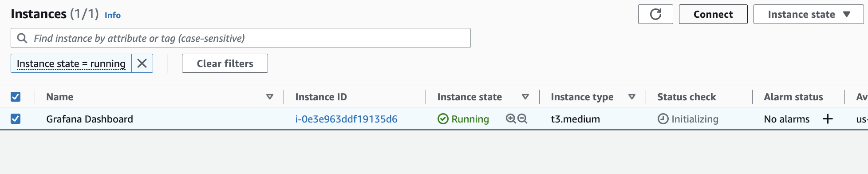Sort by the Name column arrow
Viewport: 868px width, 174px height.
[269, 97]
